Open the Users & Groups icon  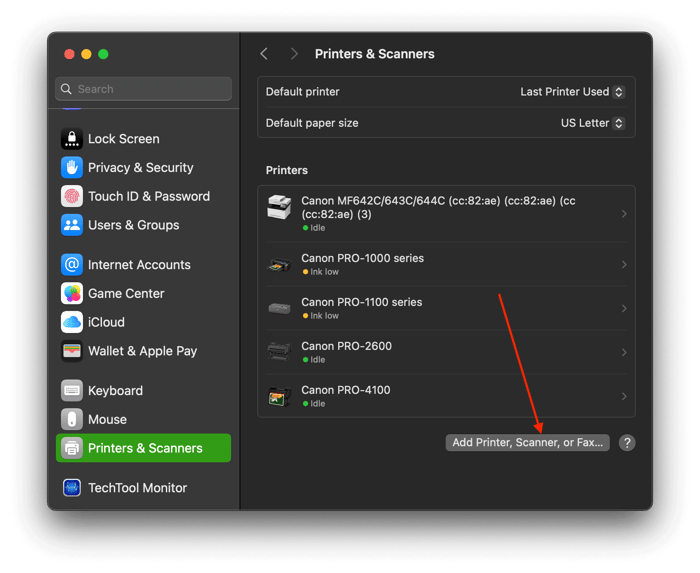click(72, 225)
